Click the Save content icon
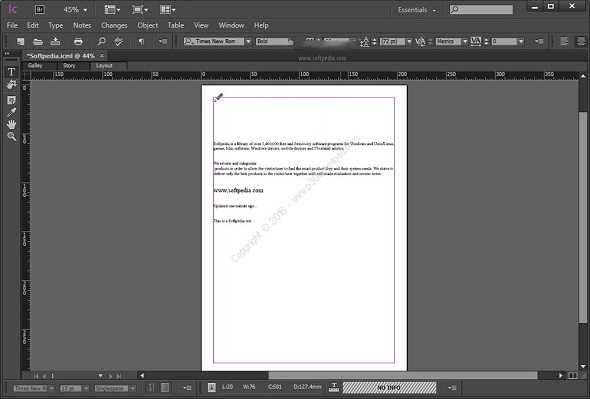590x399 pixels. 55,41
